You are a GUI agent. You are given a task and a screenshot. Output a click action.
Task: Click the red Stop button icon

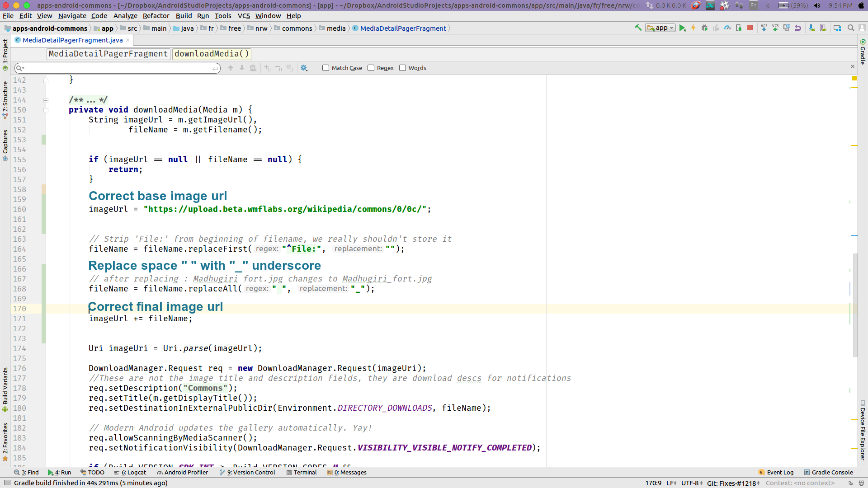coord(750,28)
